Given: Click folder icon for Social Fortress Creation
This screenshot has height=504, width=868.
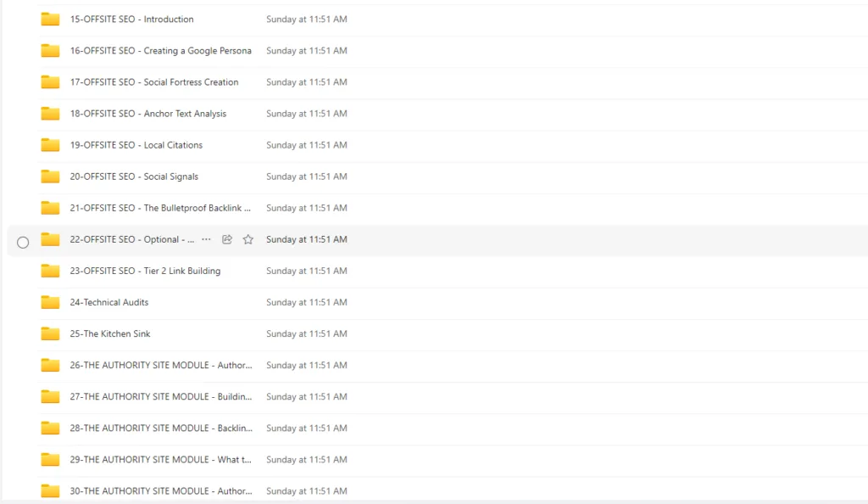Looking at the screenshot, I should 50,82.
